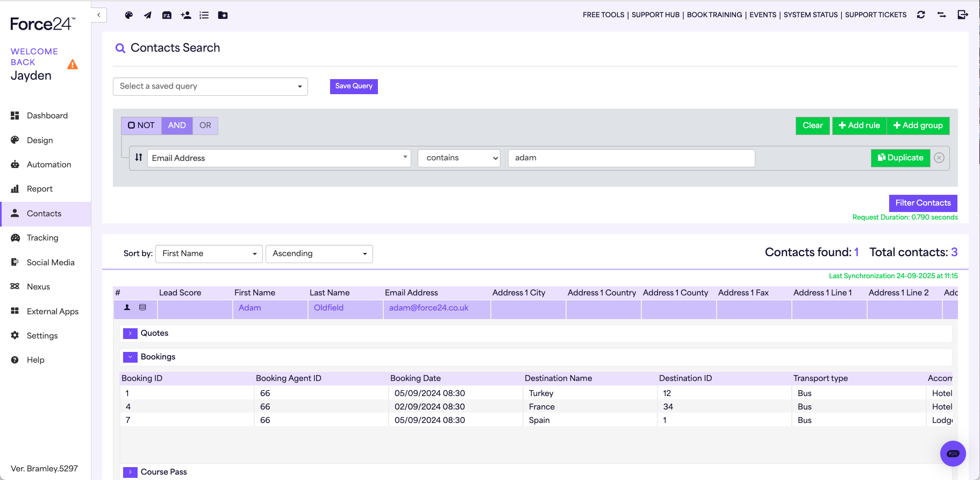980x480 pixels.
Task: Remove the rule with the circled X icon
Action: pos(939,158)
